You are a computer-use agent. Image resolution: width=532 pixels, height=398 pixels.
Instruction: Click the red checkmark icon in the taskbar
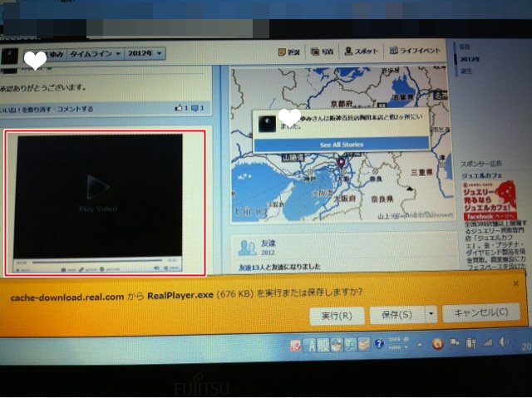pyautogui.click(x=296, y=346)
